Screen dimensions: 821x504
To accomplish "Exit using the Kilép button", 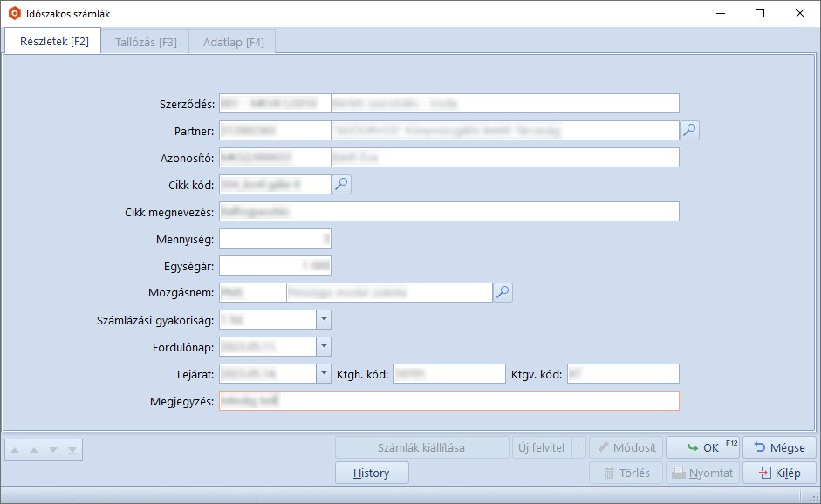I will (779, 473).
